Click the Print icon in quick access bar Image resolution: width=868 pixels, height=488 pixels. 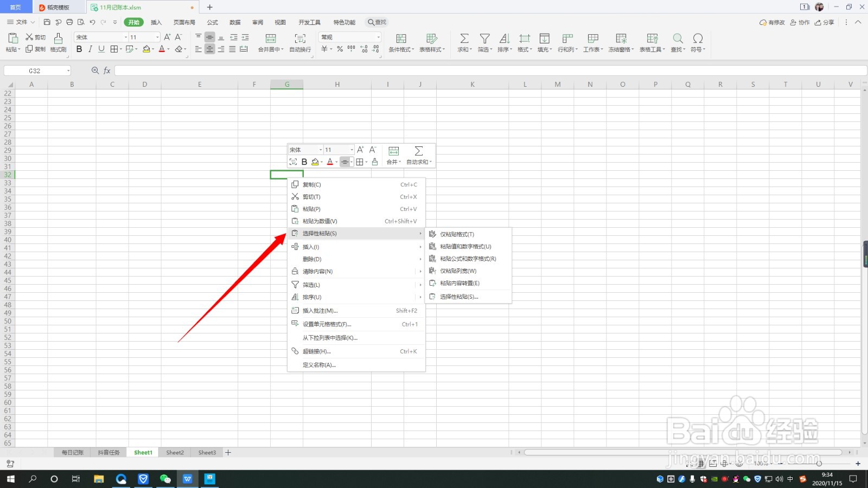69,22
